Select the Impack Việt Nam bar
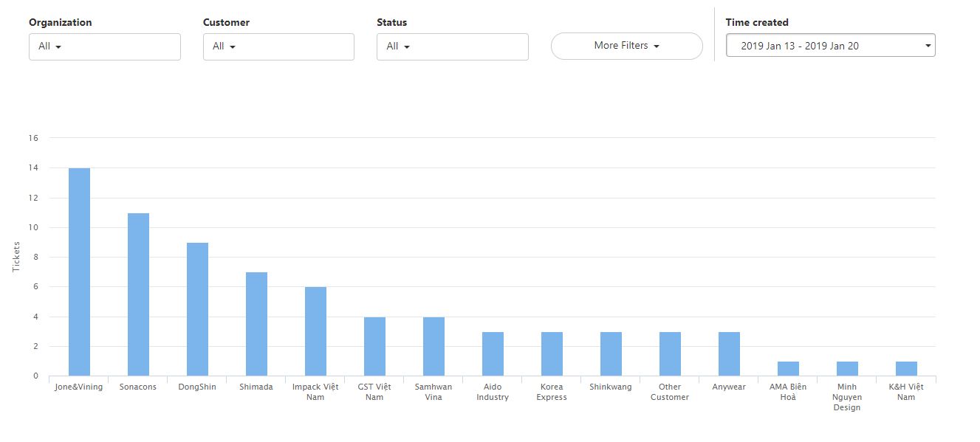The image size is (980, 442). [x=315, y=331]
